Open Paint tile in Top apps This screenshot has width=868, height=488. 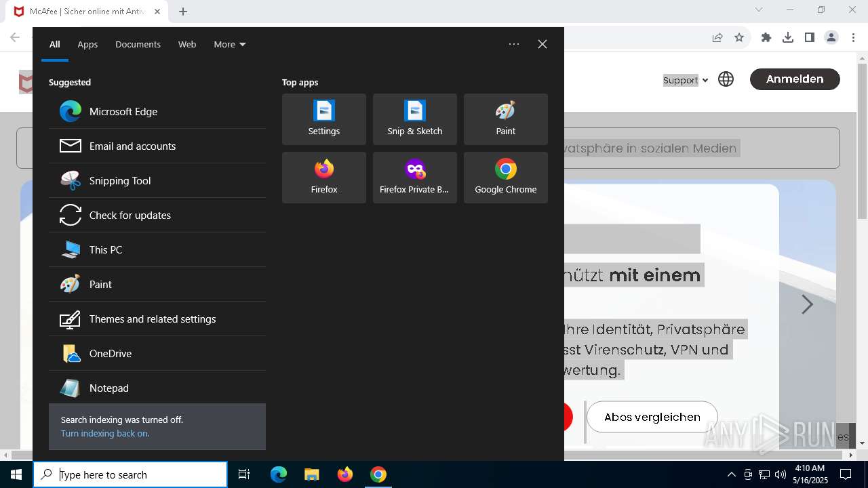[x=506, y=119]
